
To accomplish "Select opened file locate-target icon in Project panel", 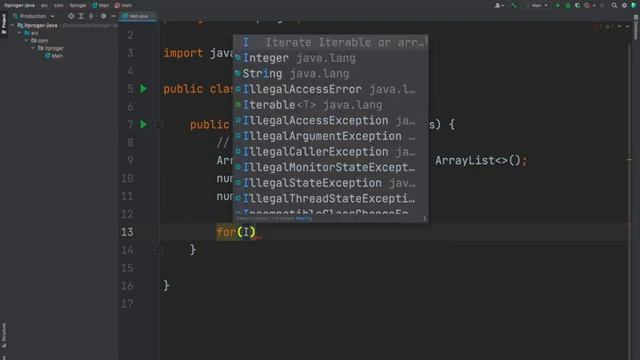I will [x=71, y=16].
